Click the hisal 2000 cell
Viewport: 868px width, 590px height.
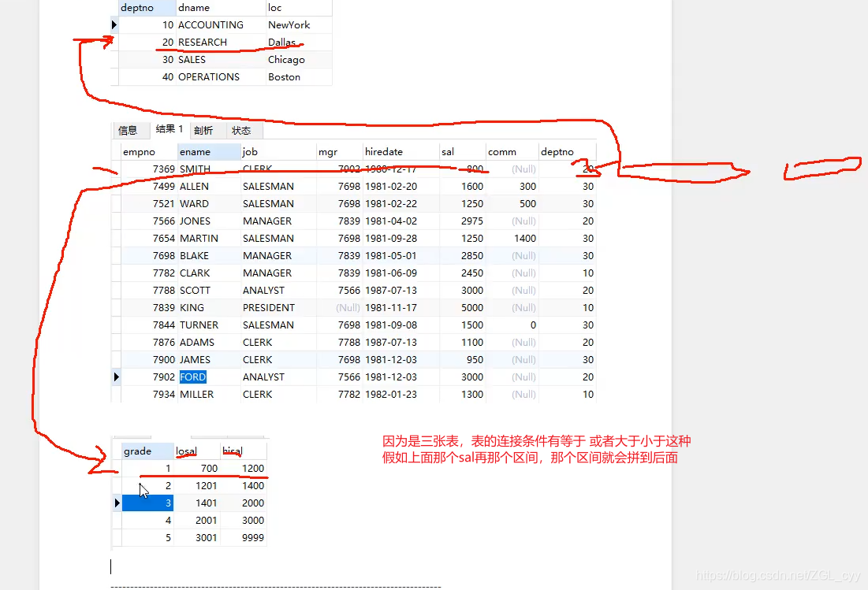click(244, 503)
